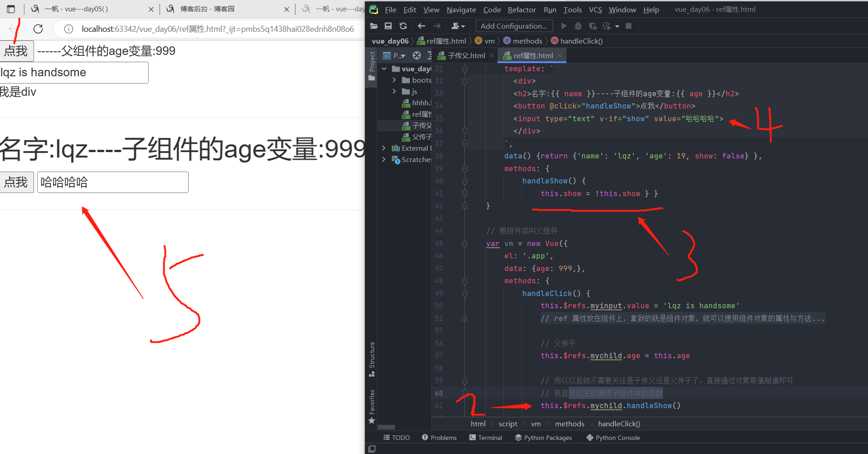The image size is (868, 454).
Task: Expand the bootstrap folder in project tree
Action: point(394,80)
